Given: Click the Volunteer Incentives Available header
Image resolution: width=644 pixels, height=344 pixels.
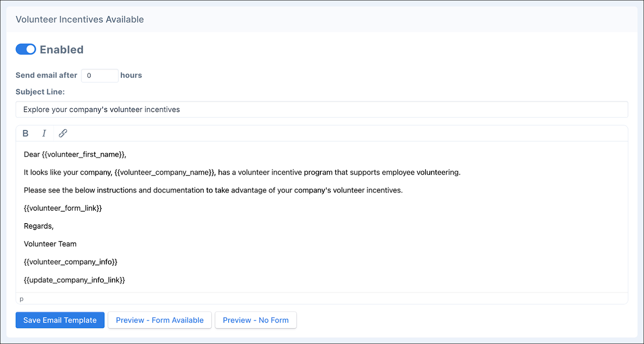Looking at the screenshot, I should point(80,19).
